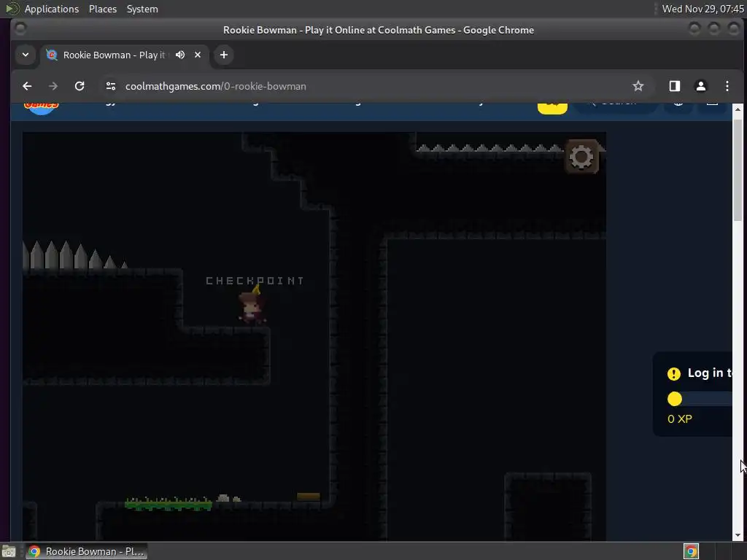This screenshot has width=747, height=560.
Task: Go back to the previous page
Action: [27, 86]
